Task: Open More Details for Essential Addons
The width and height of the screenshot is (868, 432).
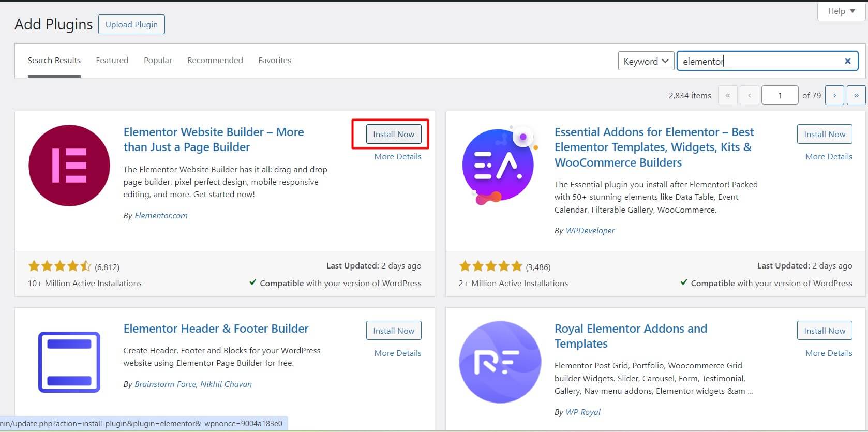Action: coord(829,156)
